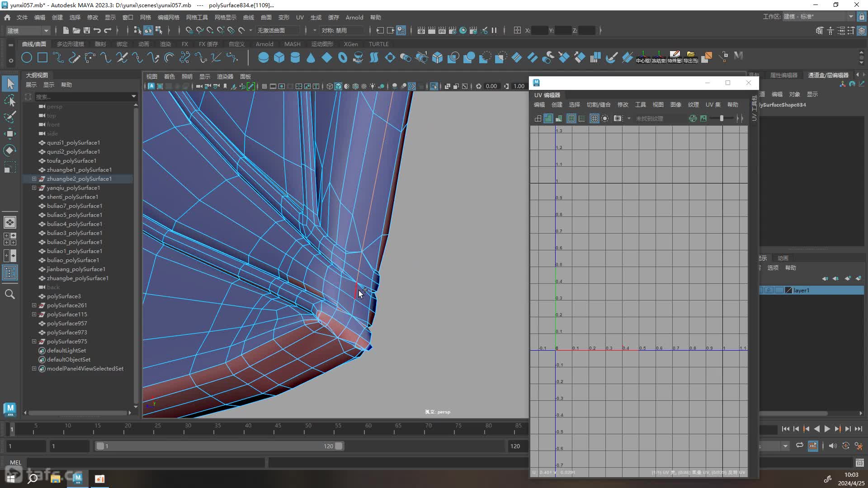The height and width of the screenshot is (488, 868).
Task: Open the 编辑网格 menu
Action: coord(168,17)
